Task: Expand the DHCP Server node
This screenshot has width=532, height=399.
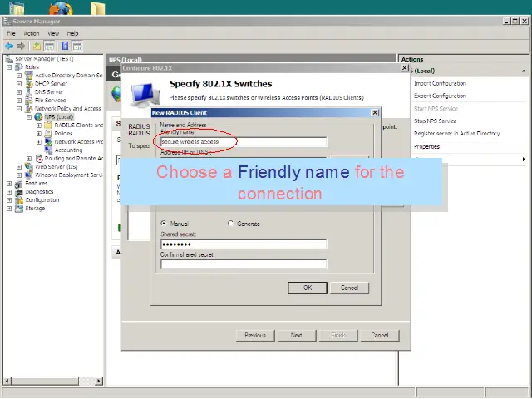Action: (x=19, y=84)
